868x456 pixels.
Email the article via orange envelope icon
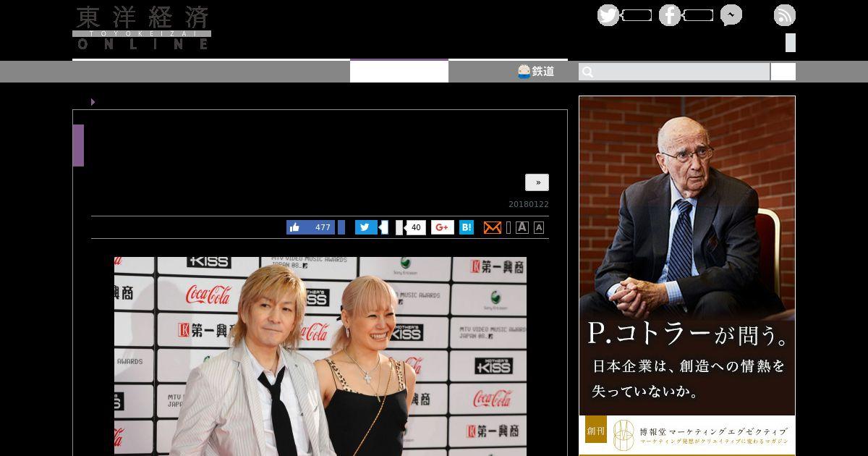[x=492, y=227]
